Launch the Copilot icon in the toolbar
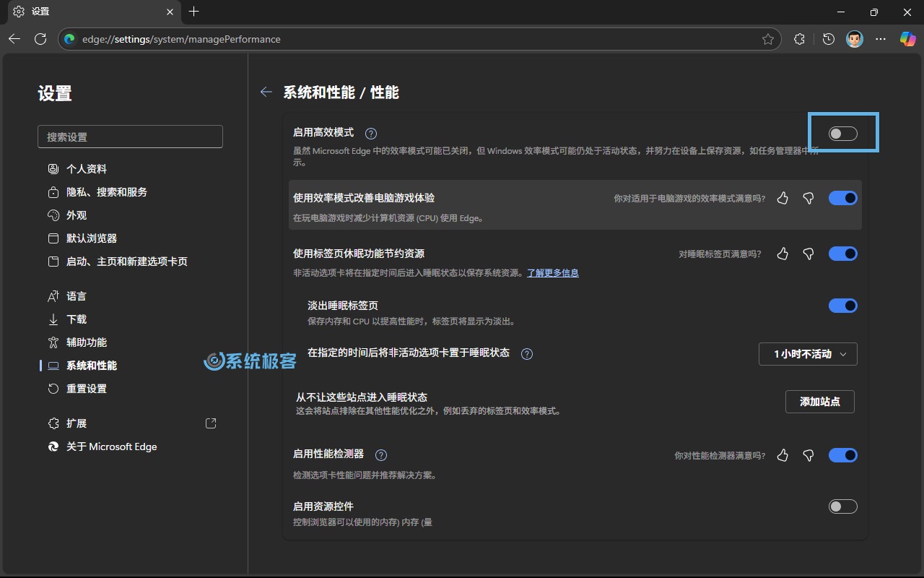The image size is (924, 578). (x=907, y=39)
